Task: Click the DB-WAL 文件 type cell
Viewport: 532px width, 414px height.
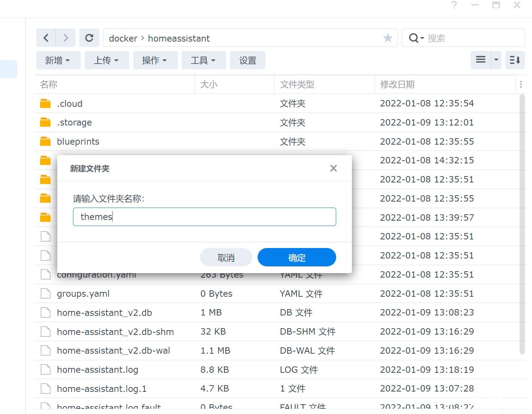Action: [307, 350]
